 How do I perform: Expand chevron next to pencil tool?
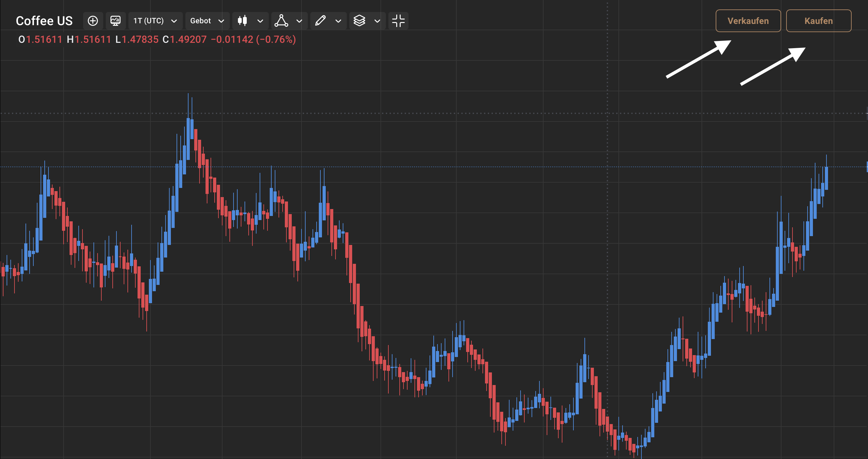click(x=338, y=21)
